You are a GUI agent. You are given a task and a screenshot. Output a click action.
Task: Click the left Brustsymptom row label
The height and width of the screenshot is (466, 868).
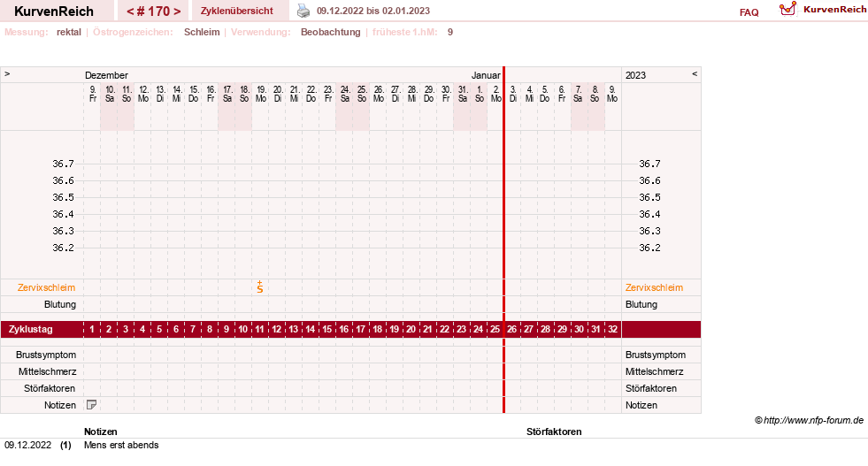[46, 355]
